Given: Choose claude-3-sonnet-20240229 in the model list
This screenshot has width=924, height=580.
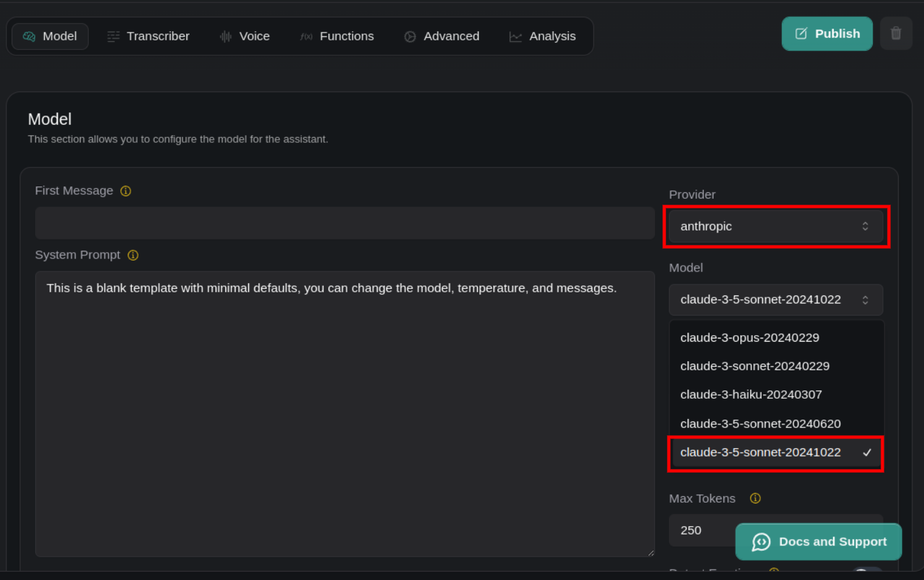Looking at the screenshot, I should pos(755,366).
